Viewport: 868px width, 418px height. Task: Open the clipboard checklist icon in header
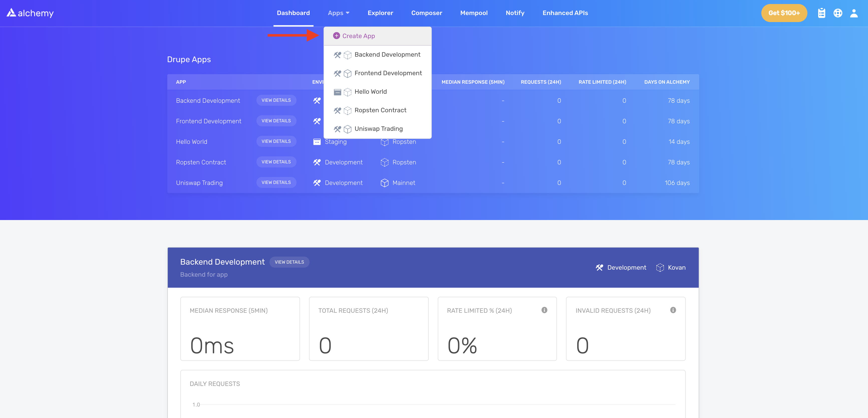point(821,13)
